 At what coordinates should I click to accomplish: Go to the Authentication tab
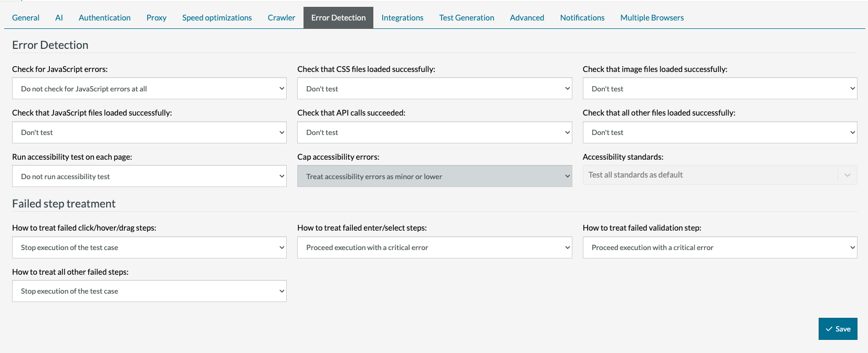pos(104,18)
